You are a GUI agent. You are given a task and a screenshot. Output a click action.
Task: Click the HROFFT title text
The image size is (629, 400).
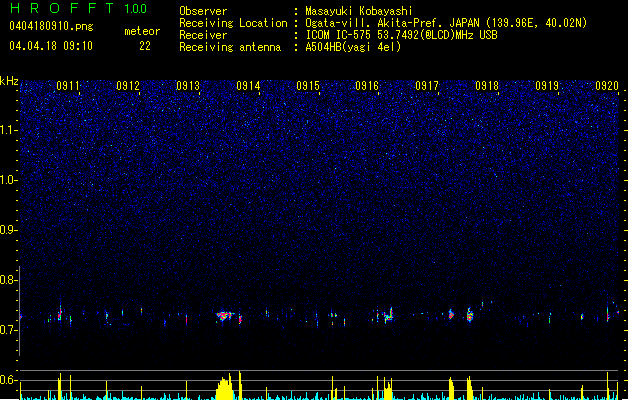click(x=62, y=8)
